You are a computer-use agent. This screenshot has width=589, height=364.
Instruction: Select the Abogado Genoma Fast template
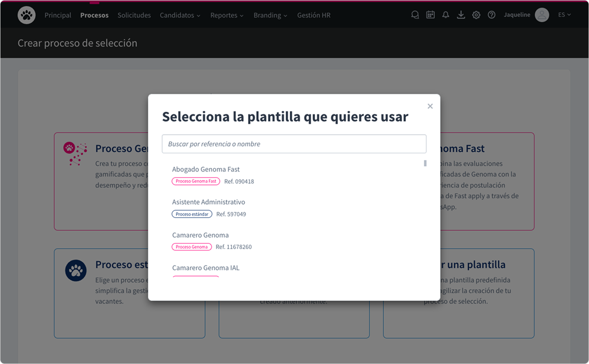click(206, 170)
